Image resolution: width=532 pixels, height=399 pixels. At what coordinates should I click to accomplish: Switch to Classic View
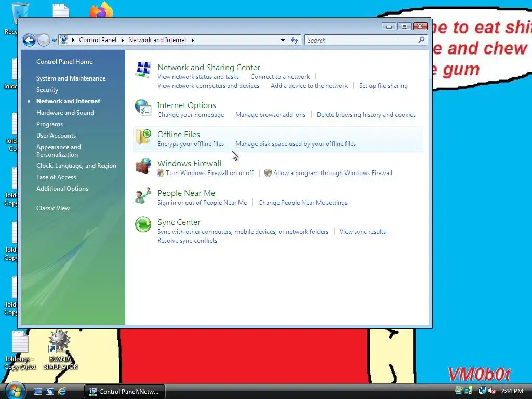53,208
